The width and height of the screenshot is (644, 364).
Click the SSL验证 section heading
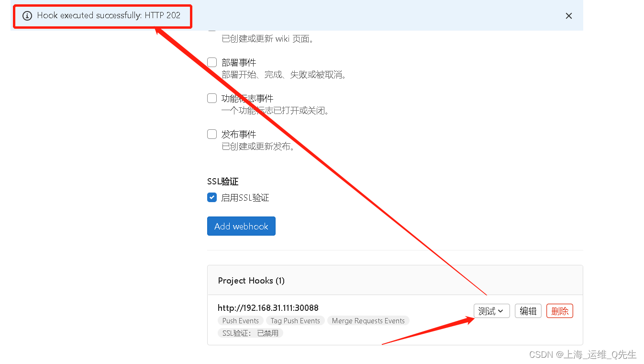223,182
